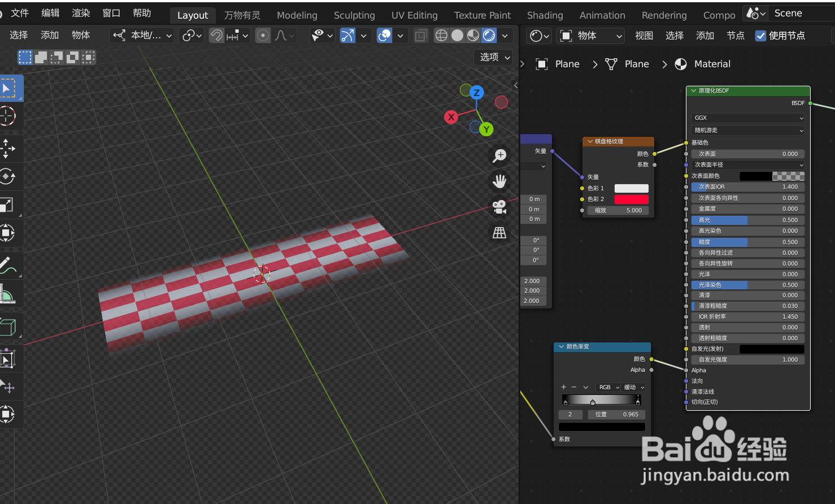Switch to material preview shading
The image size is (835, 504).
(473, 36)
